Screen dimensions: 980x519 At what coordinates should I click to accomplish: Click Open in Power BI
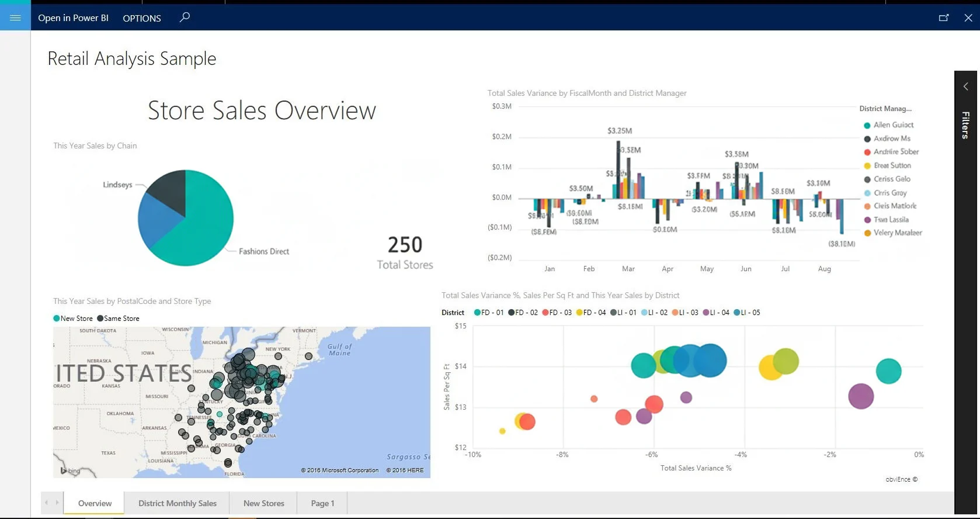click(x=73, y=18)
